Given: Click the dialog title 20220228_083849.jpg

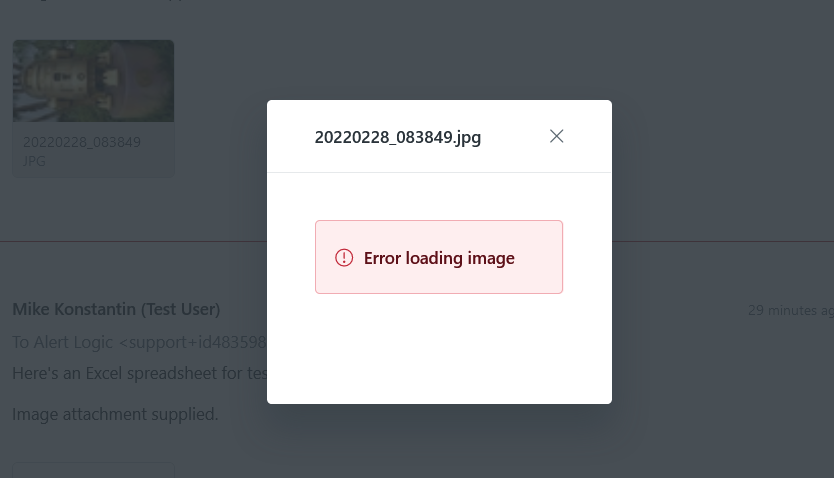Looking at the screenshot, I should [x=398, y=137].
